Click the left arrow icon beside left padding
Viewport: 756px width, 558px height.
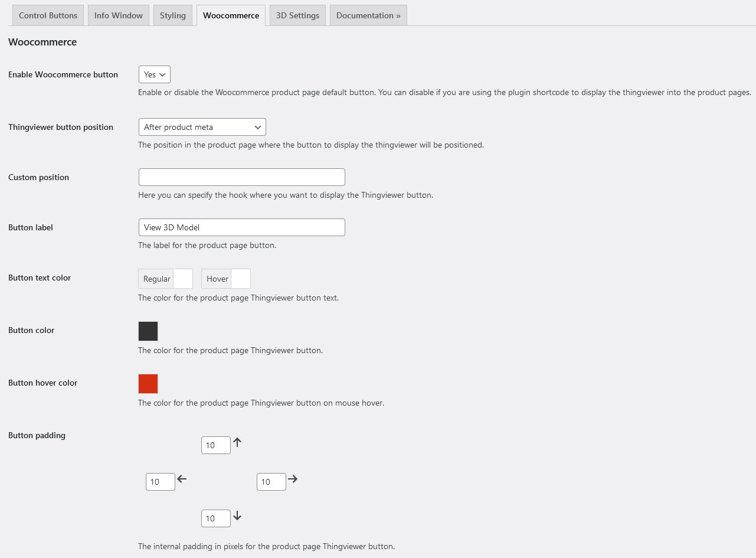point(182,479)
